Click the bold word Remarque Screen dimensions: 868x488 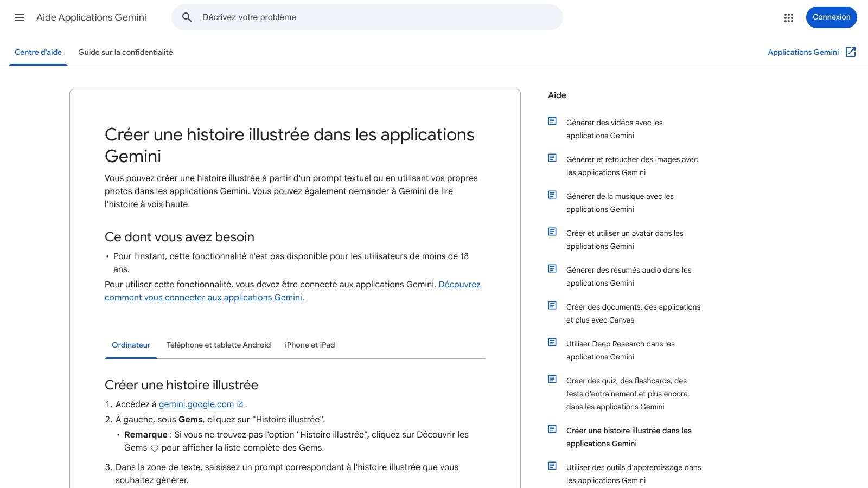click(145, 434)
